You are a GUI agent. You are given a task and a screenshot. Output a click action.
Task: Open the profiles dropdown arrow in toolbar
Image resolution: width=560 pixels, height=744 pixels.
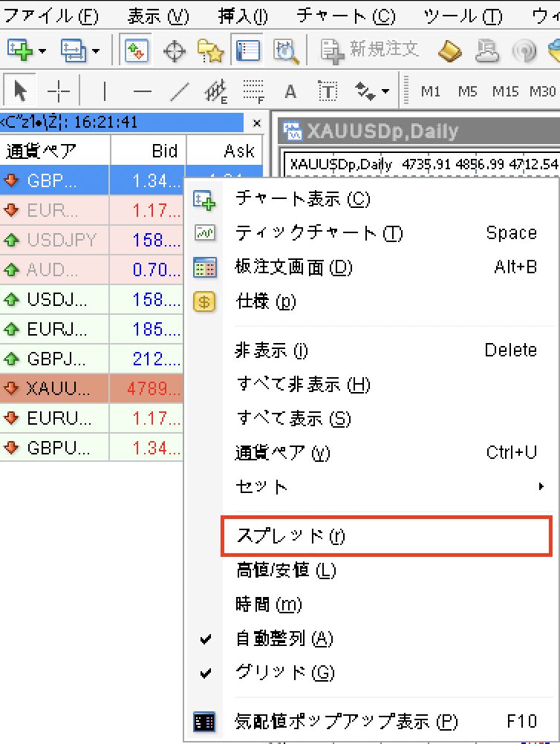click(96, 50)
